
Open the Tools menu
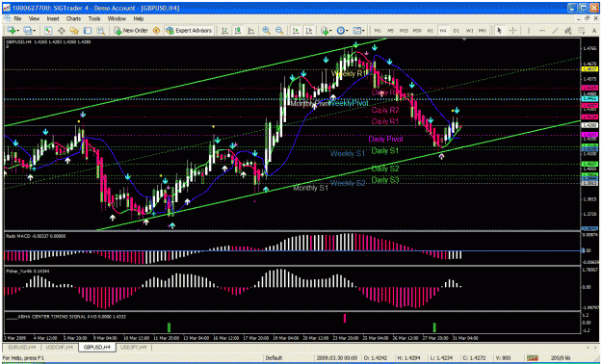[94, 18]
